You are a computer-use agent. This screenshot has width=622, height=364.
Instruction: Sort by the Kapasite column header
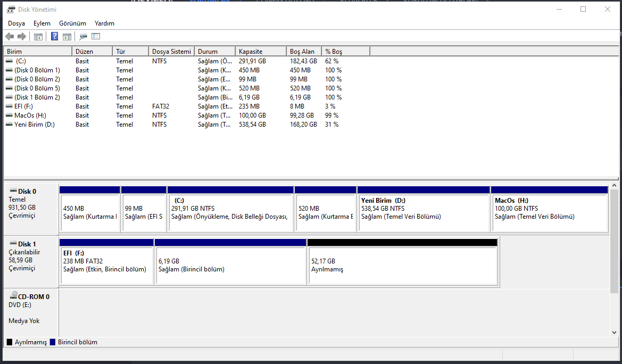(251, 52)
